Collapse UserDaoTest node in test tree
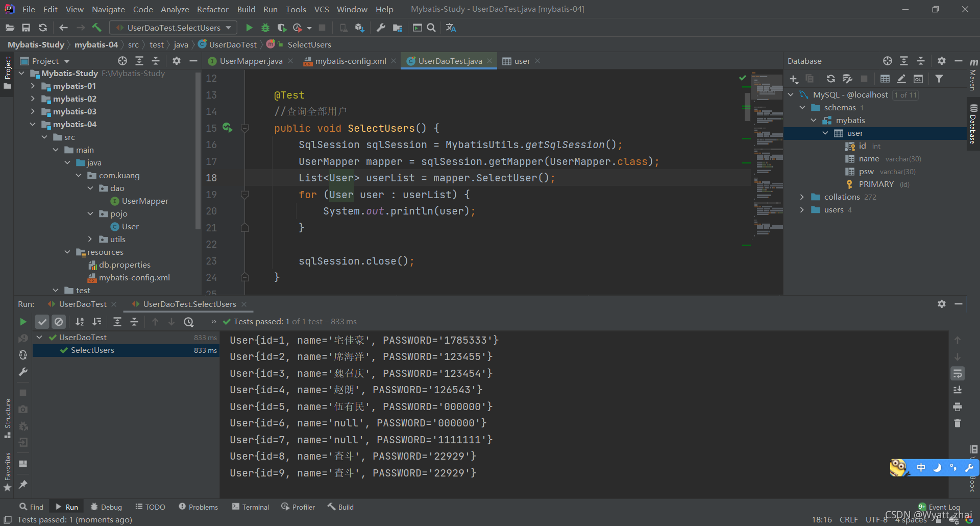 point(39,337)
